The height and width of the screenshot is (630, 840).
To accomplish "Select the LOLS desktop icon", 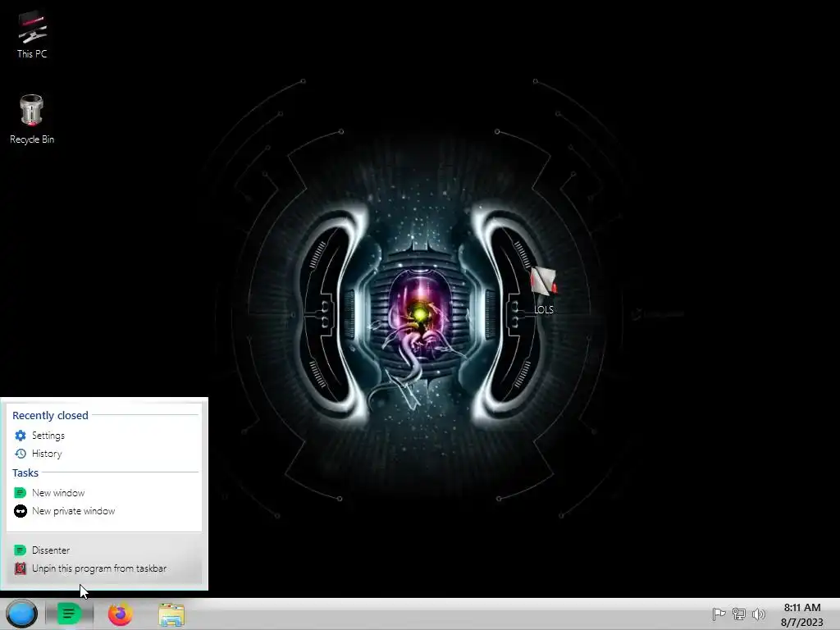I will tap(544, 290).
